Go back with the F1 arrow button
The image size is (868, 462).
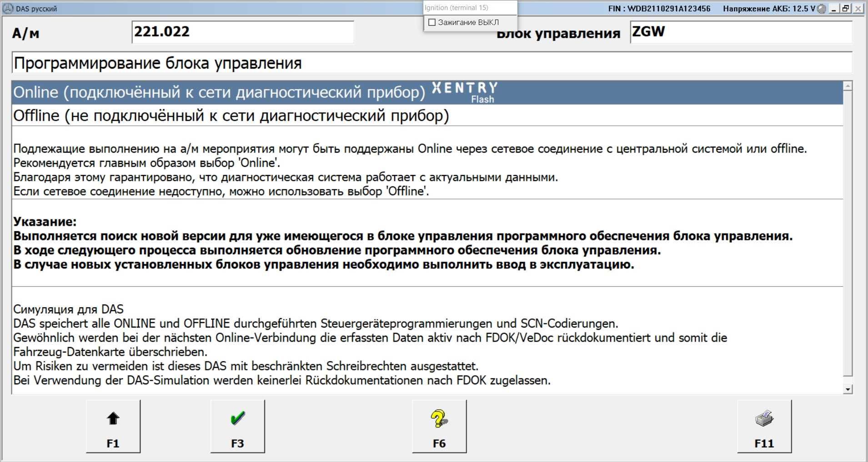113,426
